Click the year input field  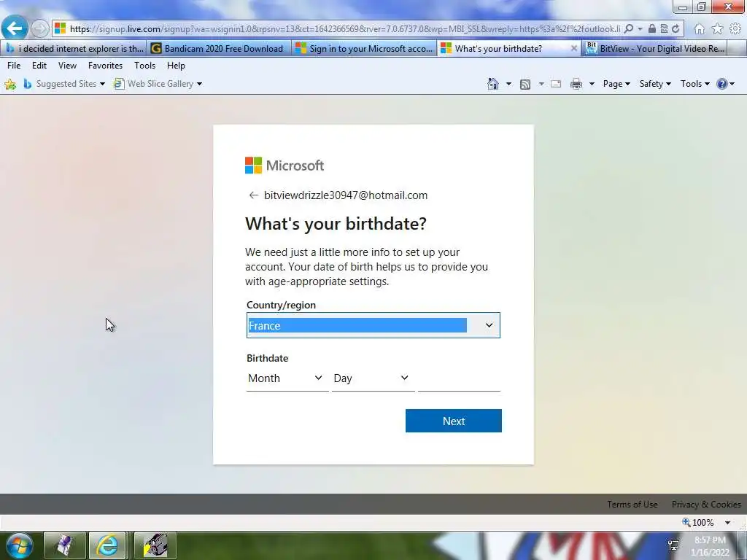460,378
